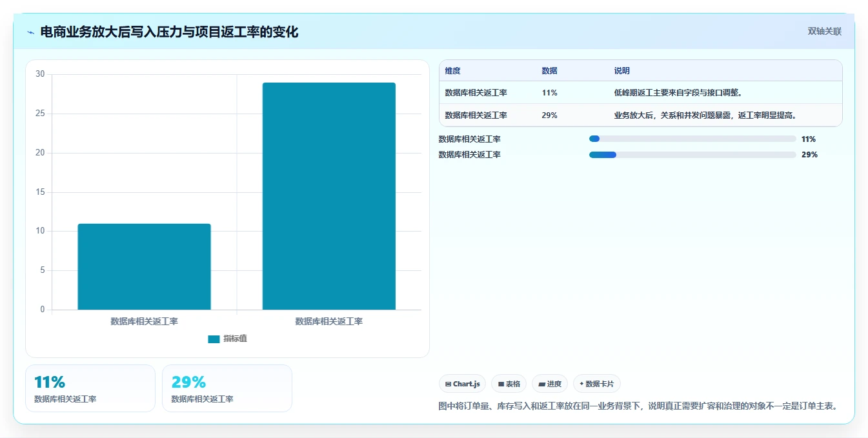The width and height of the screenshot is (868, 438).
Task: Click the 11 value bar in chart
Action: (x=144, y=267)
